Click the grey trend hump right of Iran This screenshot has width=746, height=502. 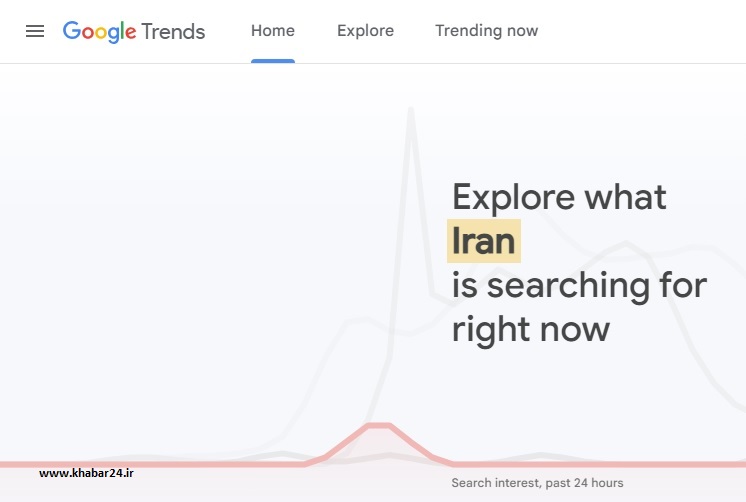[x=626, y=244]
